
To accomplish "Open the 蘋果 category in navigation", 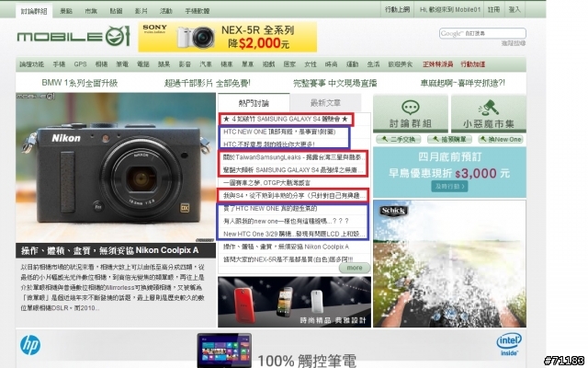I will (164, 64).
